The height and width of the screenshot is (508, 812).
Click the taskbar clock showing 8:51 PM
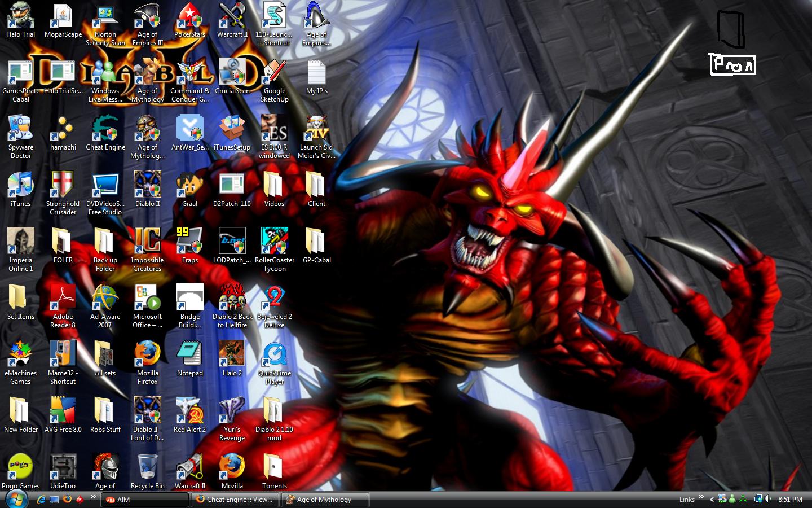[x=789, y=499]
